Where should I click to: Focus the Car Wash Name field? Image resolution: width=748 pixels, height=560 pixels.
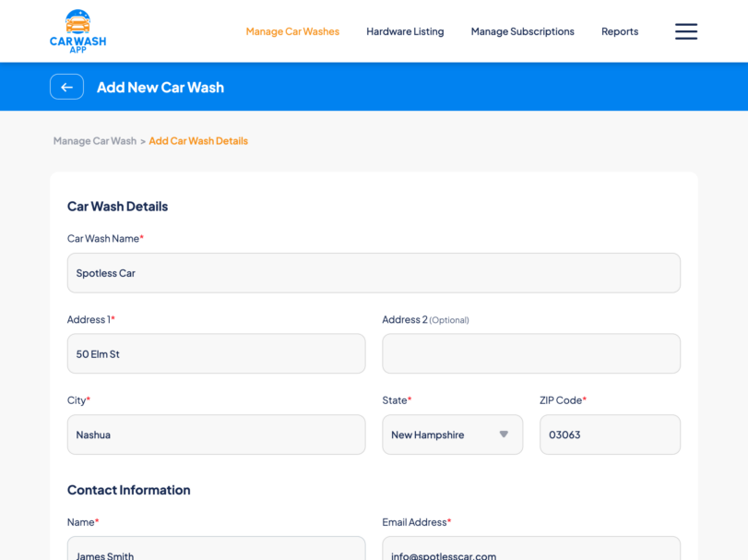(374, 273)
